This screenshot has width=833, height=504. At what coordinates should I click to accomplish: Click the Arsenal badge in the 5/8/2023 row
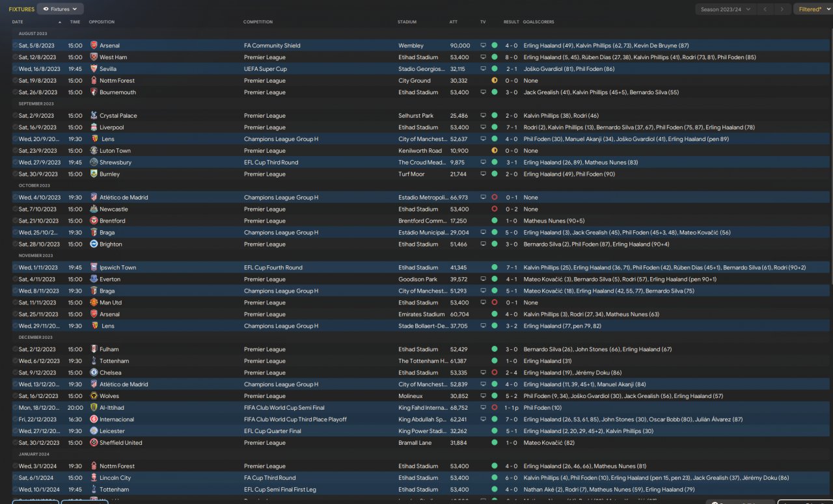tap(94, 46)
